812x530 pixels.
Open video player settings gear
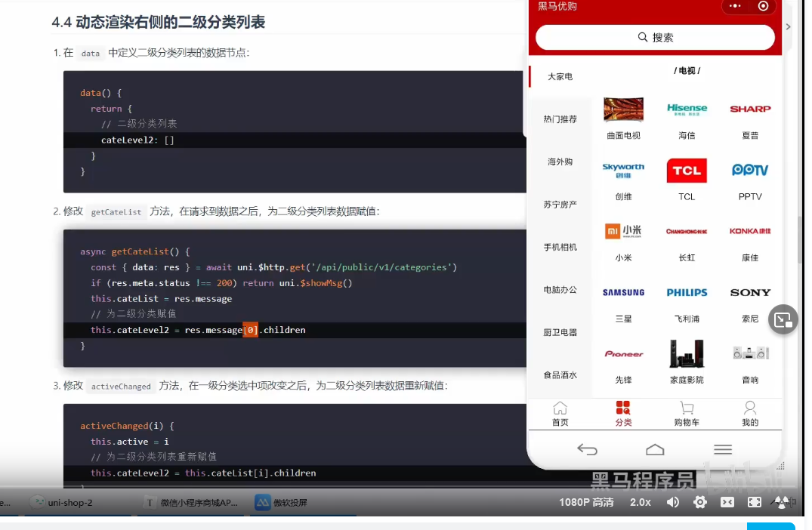pos(700,502)
